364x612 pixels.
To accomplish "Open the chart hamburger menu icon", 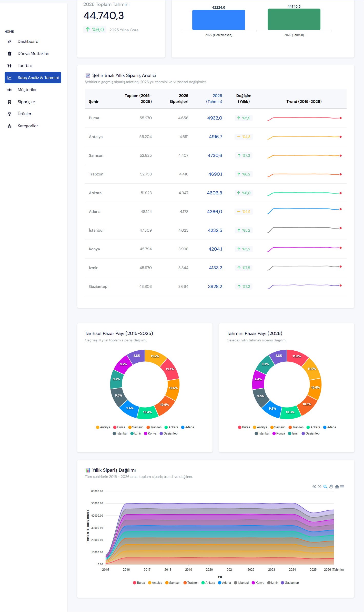I will [342, 487].
